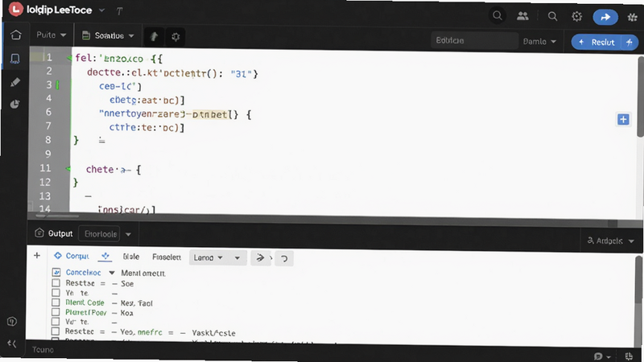Viewport: 644px width, 362px height.
Task: Switch to the Output tab
Action: pos(54,233)
